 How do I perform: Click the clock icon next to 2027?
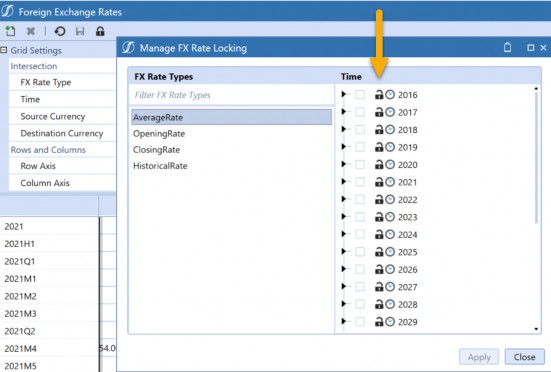[390, 287]
